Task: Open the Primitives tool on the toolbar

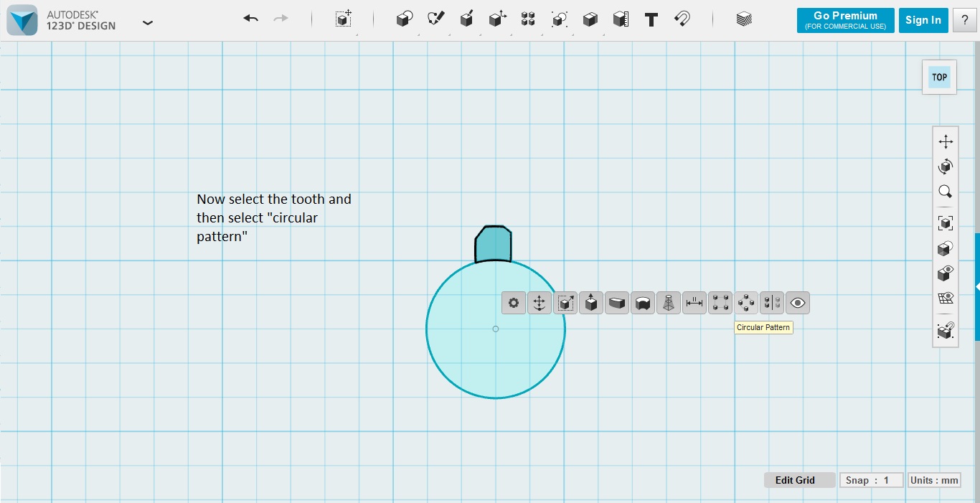Action: pyautogui.click(x=404, y=19)
